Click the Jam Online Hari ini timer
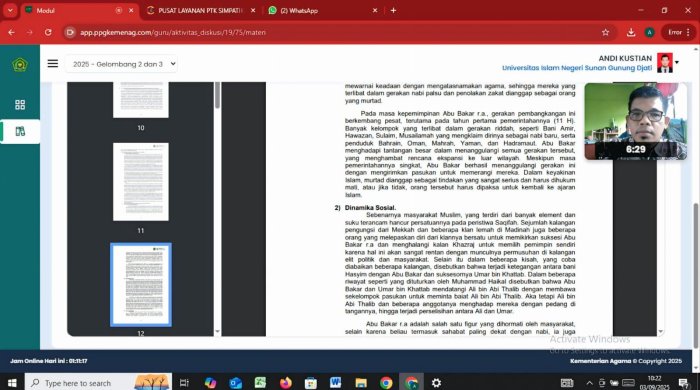The height and width of the screenshot is (390, 700). coord(49,361)
